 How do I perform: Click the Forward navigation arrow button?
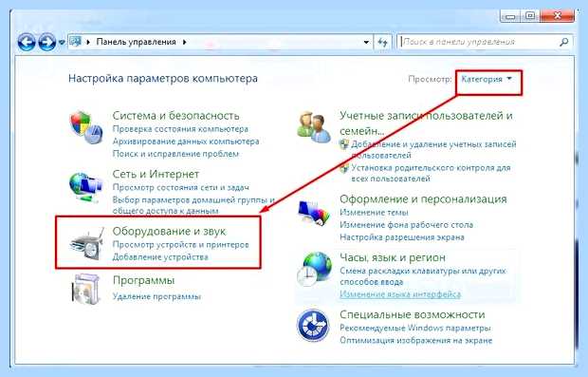46,42
